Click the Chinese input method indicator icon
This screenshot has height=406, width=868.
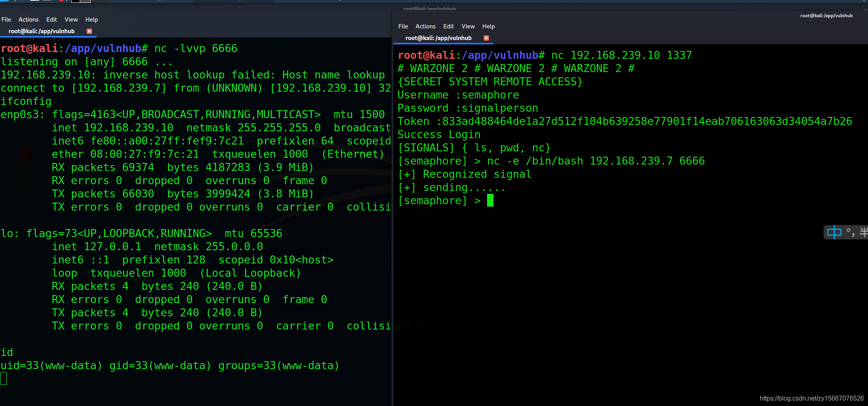[x=834, y=232]
